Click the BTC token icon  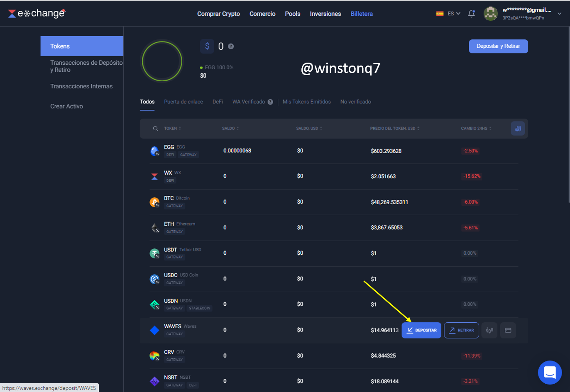pyautogui.click(x=154, y=202)
